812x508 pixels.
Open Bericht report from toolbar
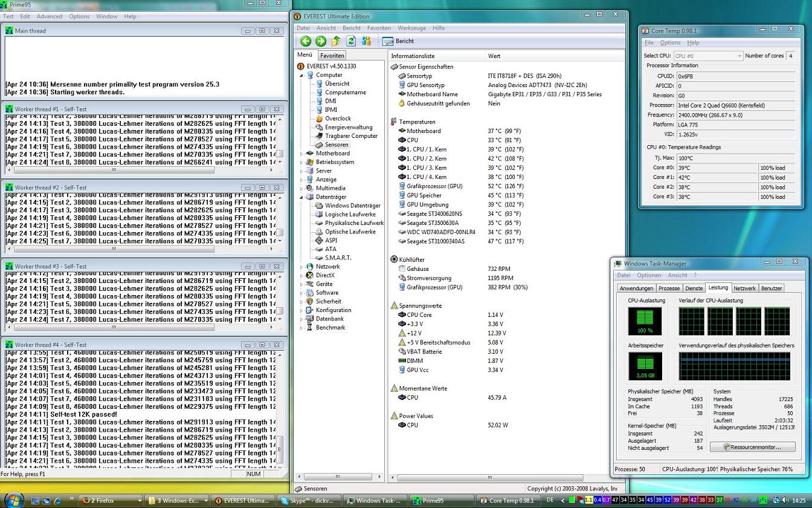[x=398, y=41]
